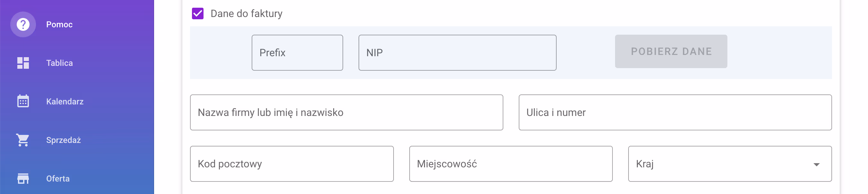Uncheck the Dane do faktury checkbox
The width and height of the screenshot is (868, 194).
click(x=197, y=14)
